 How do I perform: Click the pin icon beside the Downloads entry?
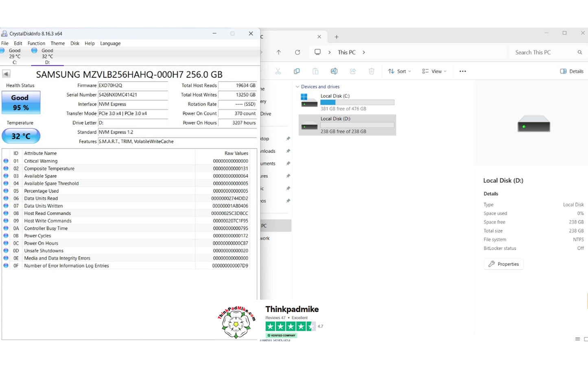click(x=288, y=151)
